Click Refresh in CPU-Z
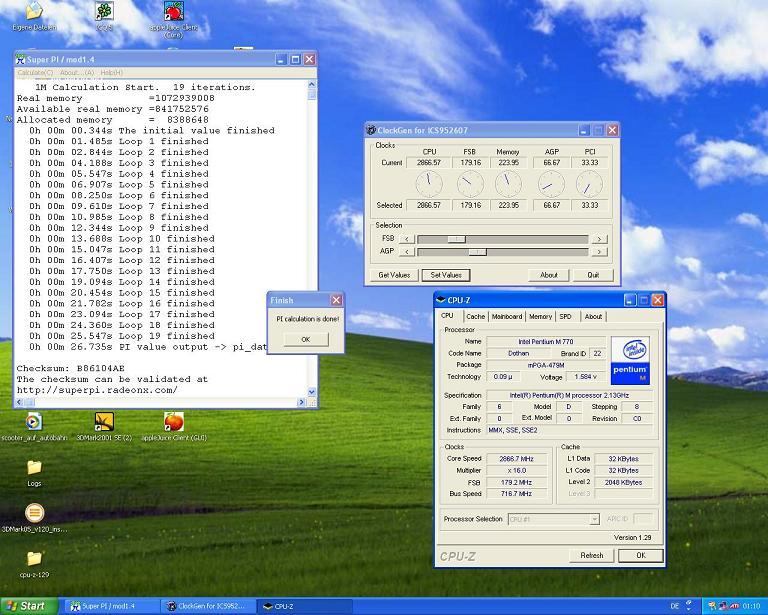768x615 pixels. [x=592, y=556]
